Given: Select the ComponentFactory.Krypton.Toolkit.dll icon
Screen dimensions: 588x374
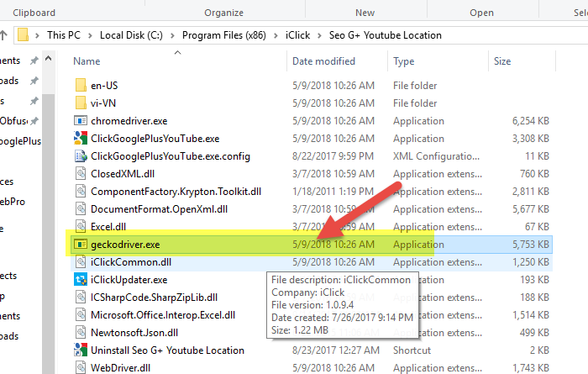Looking at the screenshot, I should [x=81, y=191].
